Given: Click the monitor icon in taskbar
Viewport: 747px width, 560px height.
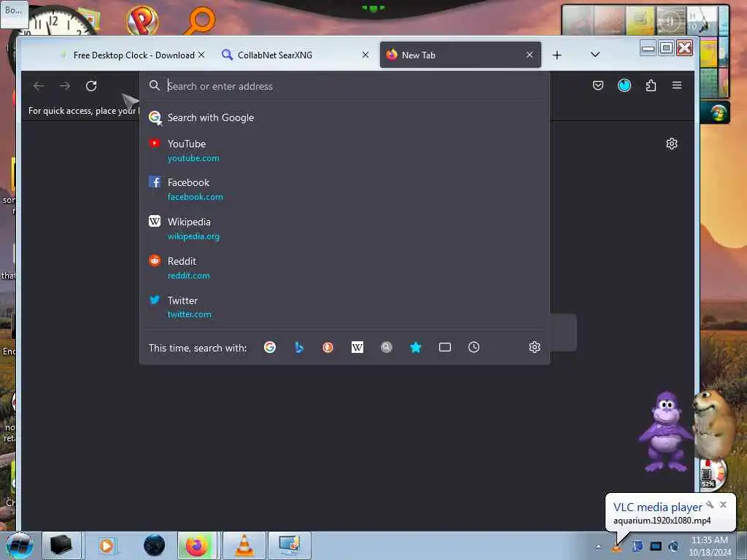Looking at the screenshot, I should [289, 545].
